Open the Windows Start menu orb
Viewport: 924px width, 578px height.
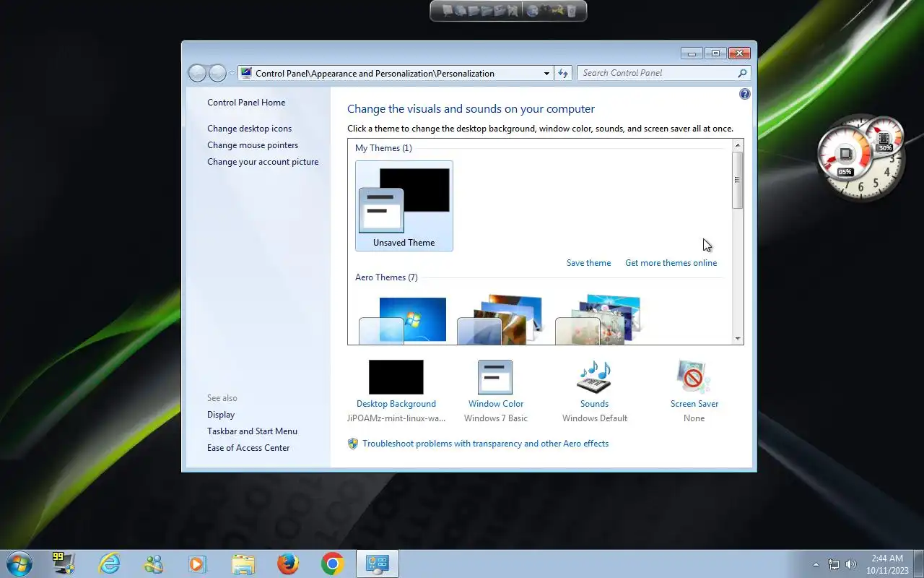pos(19,564)
